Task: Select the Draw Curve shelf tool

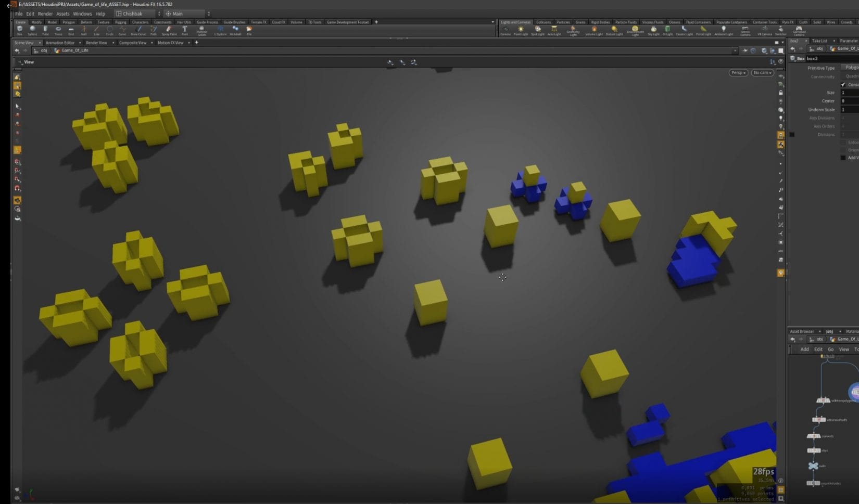Action: (x=139, y=29)
